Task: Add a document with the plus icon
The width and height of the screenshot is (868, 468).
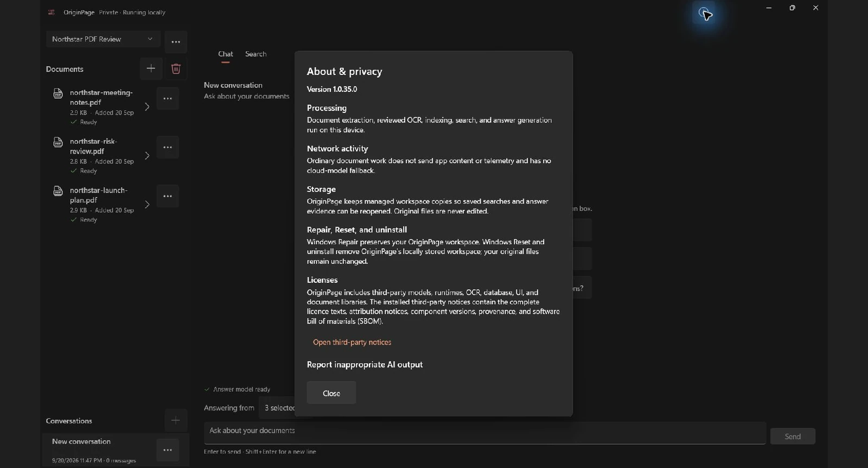Action: point(151,68)
